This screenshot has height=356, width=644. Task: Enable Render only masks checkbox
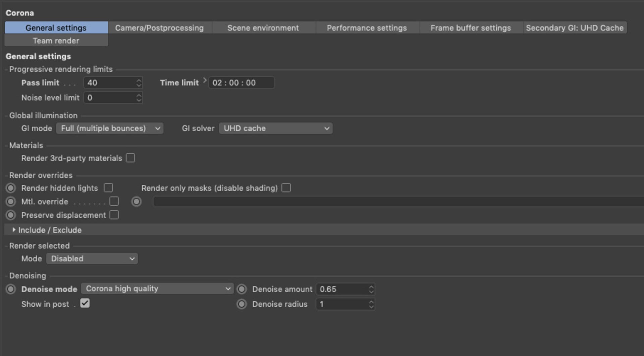pyautogui.click(x=286, y=188)
